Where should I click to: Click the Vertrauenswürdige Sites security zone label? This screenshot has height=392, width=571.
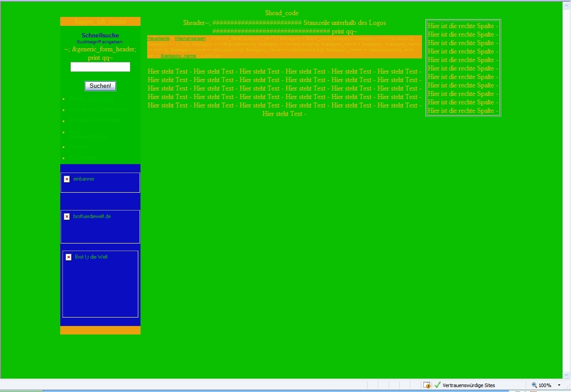click(x=468, y=385)
